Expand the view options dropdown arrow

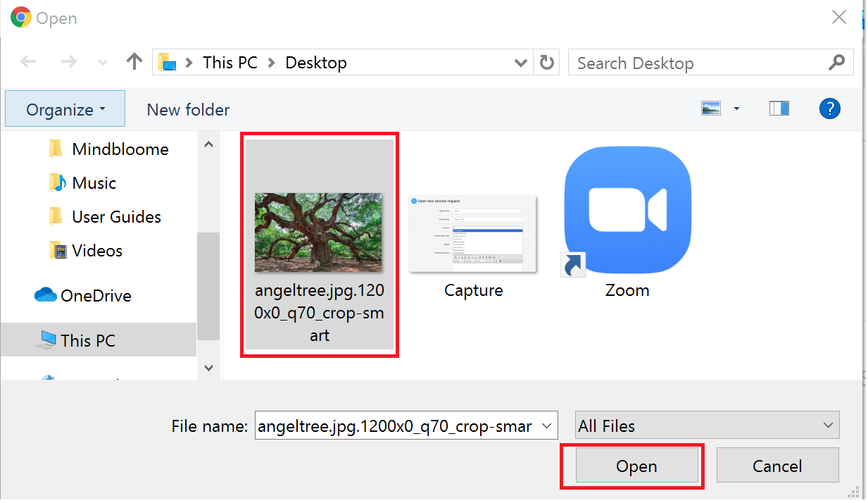(736, 108)
